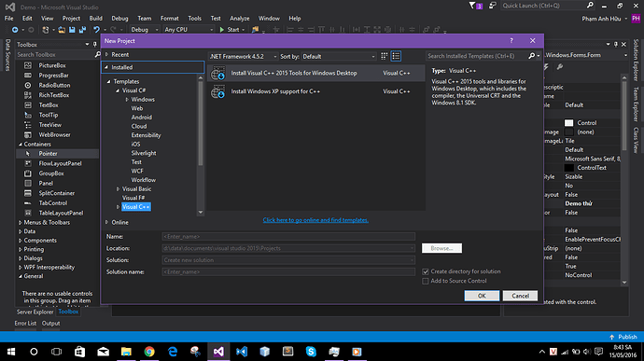Open the .NET Framework 4.5.2 dropdown
This screenshot has height=361, width=644.
[244, 56]
